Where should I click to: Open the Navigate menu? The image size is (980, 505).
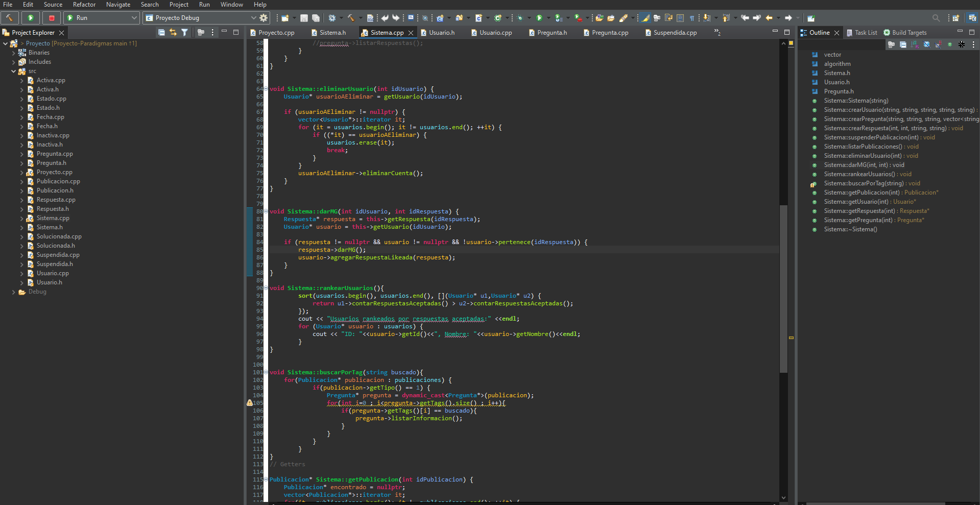(x=118, y=5)
